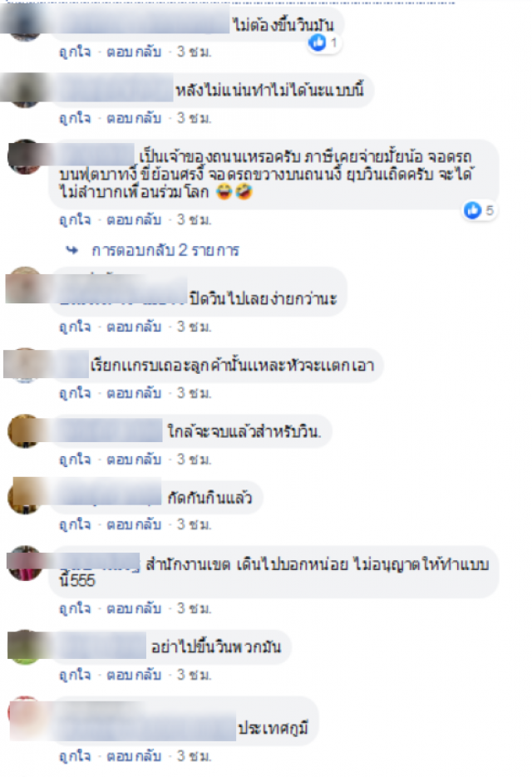
Task: Open avatar of the สำนักงานเขต commenter
Action: click(x=24, y=563)
